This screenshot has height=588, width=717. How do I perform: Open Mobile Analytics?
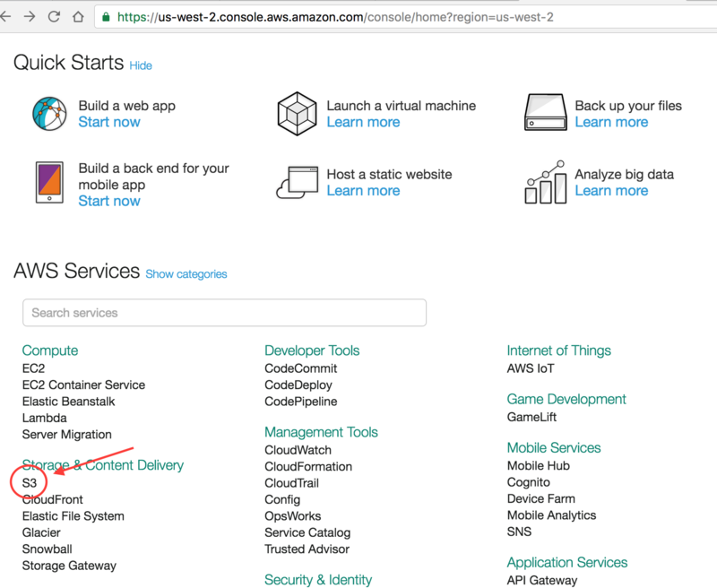pos(551,515)
